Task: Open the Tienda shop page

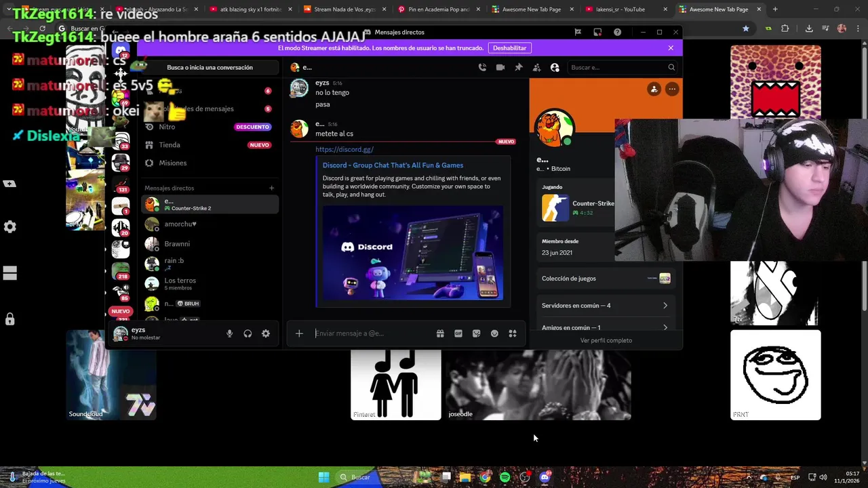Action: (209, 145)
